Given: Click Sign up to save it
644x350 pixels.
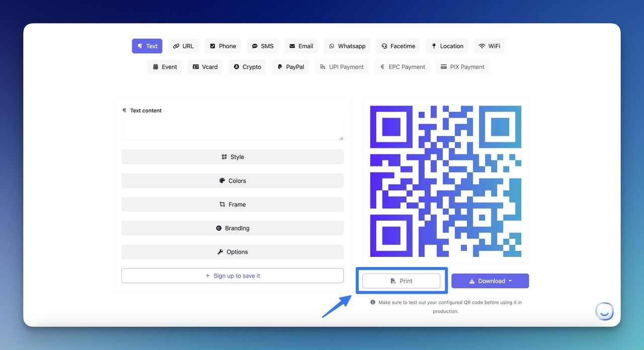Looking at the screenshot, I should [x=232, y=276].
